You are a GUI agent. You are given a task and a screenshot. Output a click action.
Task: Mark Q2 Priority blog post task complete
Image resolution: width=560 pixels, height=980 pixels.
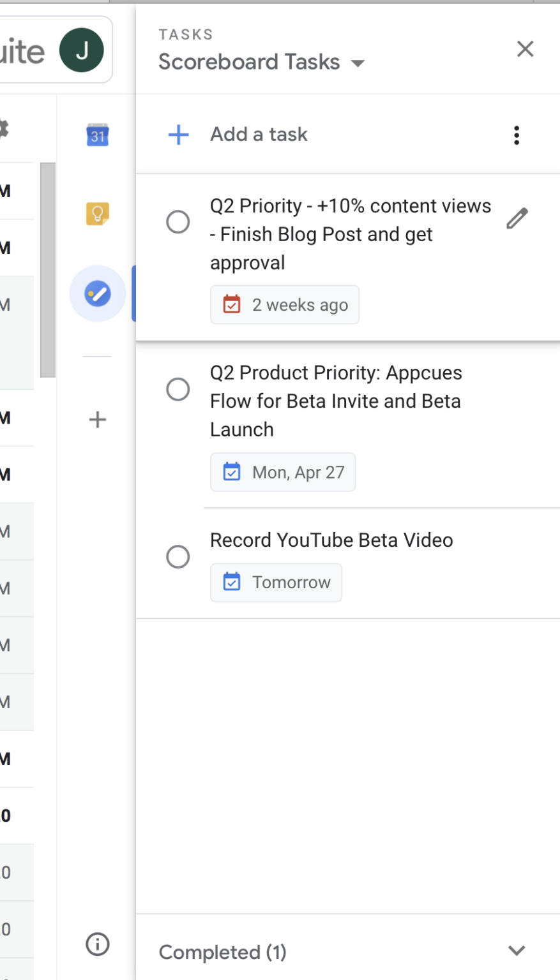[x=178, y=222]
